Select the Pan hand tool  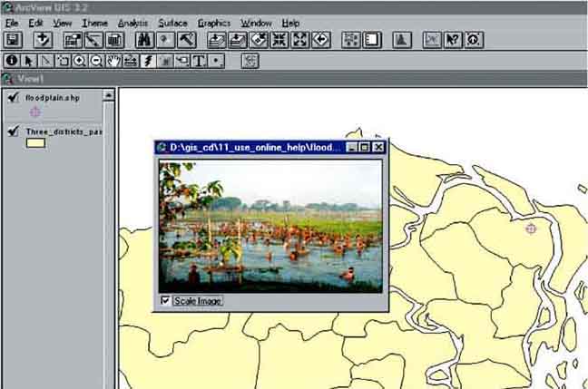tap(113, 61)
